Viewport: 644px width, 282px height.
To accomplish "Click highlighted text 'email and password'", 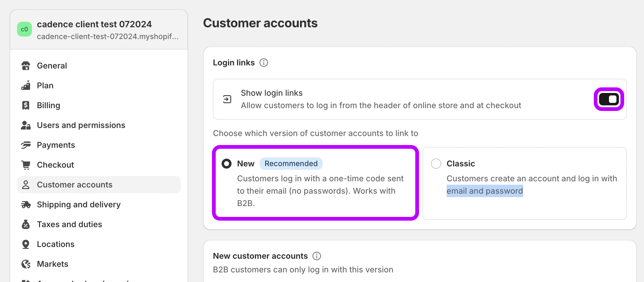I will pyautogui.click(x=485, y=191).
